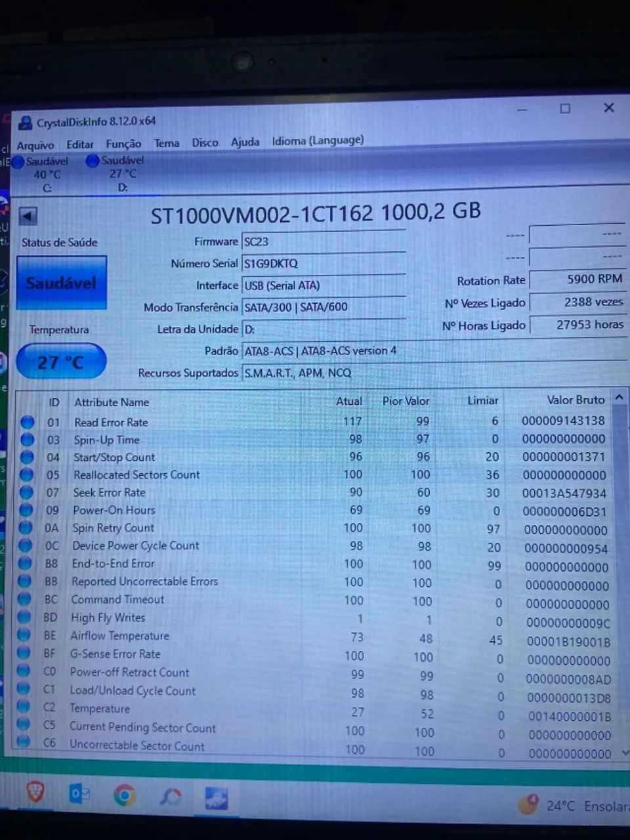This screenshot has width=630, height=840.
Task: Open the Idioma (Language) menu
Action: click(318, 140)
